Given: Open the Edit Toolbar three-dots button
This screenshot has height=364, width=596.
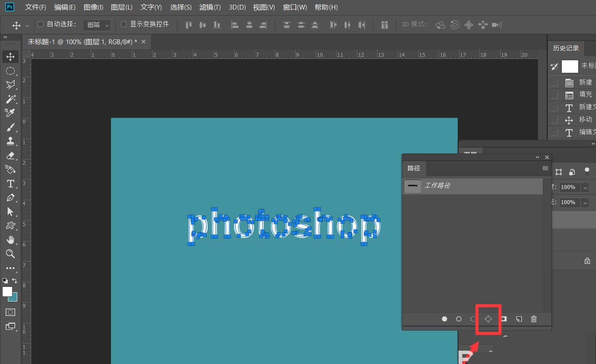Looking at the screenshot, I should tap(10, 268).
